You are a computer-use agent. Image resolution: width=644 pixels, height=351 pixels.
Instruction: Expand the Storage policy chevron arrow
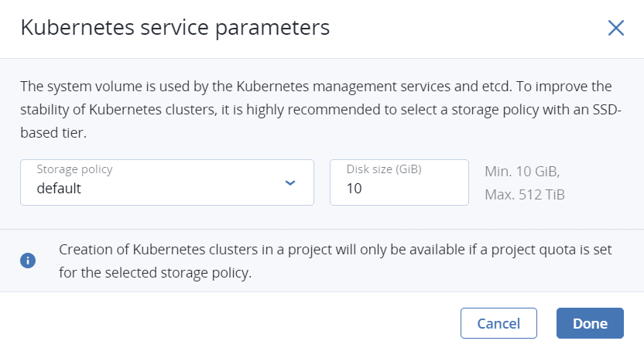pyautogui.click(x=290, y=182)
